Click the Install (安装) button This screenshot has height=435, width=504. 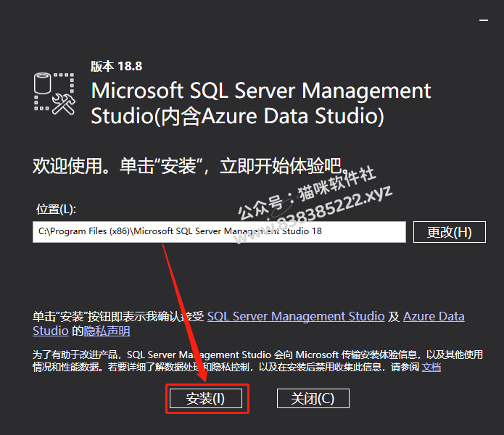click(x=206, y=398)
